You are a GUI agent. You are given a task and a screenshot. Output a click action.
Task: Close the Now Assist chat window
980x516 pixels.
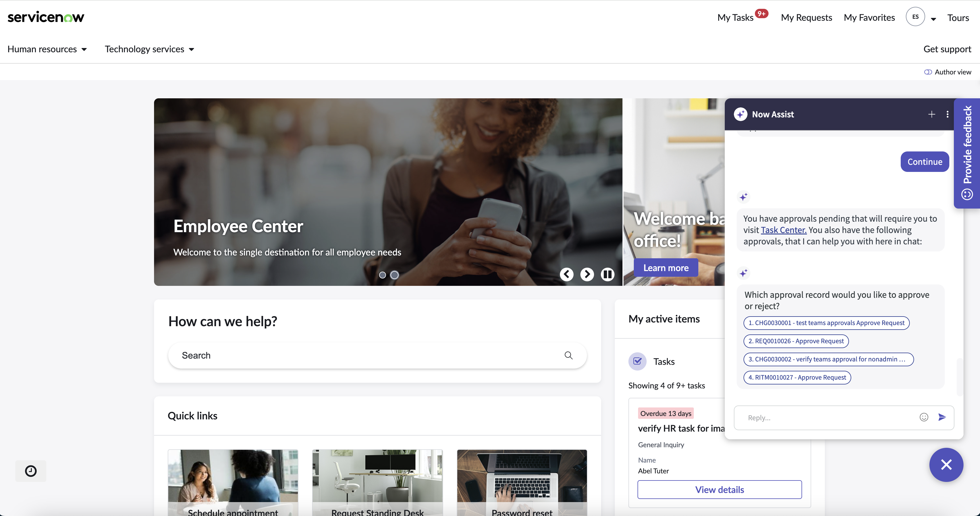(946, 464)
